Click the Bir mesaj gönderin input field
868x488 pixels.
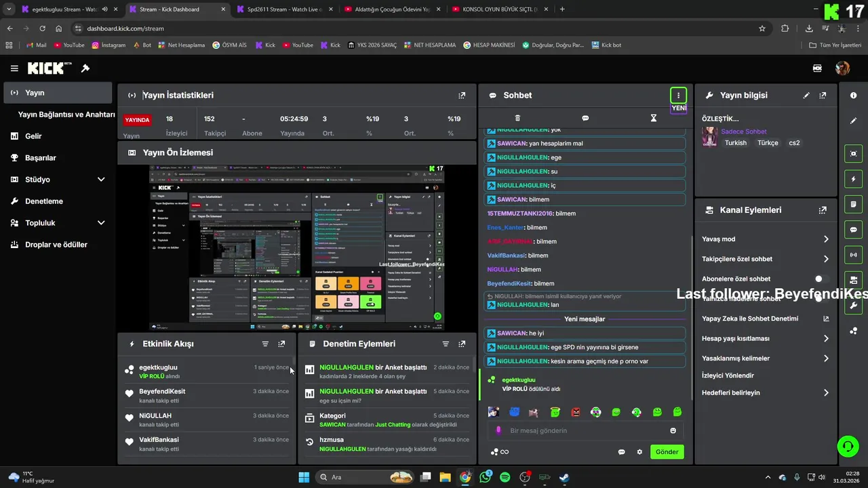pos(585,430)
